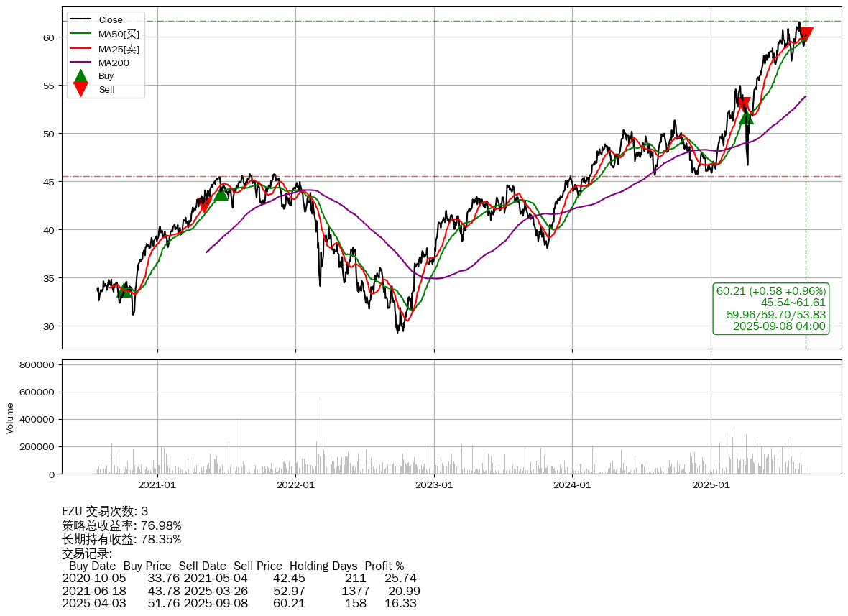Click the 25.74 profit value in the table
The width and height of the screenshot is (848, 616).
tap(400, 578)
